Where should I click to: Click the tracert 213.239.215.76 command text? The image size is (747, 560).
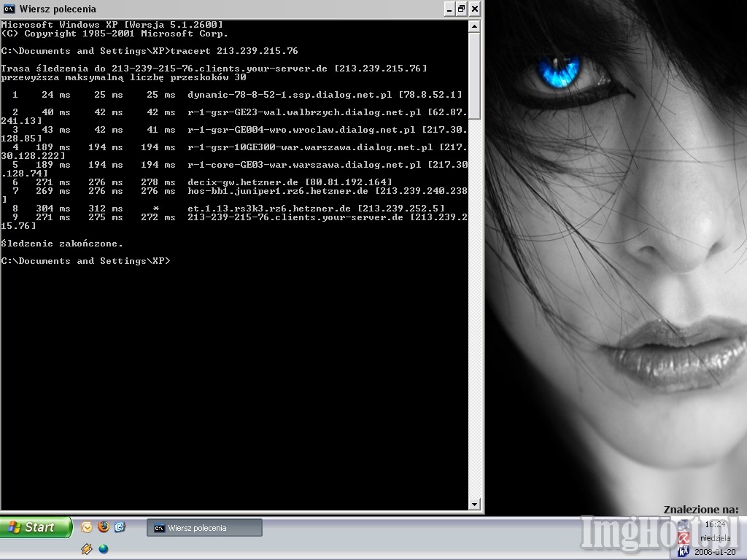coord(234,51)
